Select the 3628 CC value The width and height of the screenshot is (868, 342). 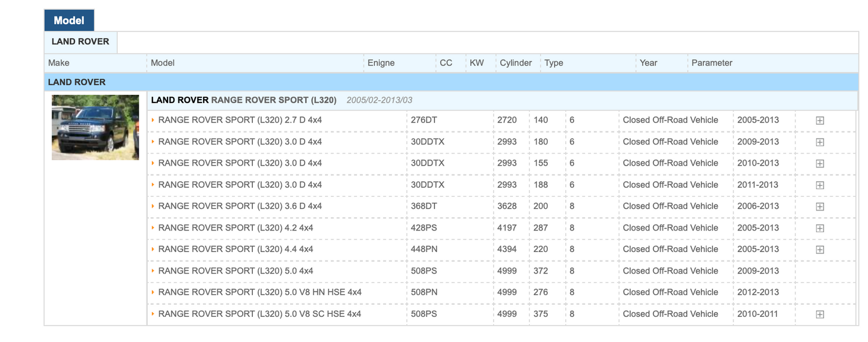507,206
